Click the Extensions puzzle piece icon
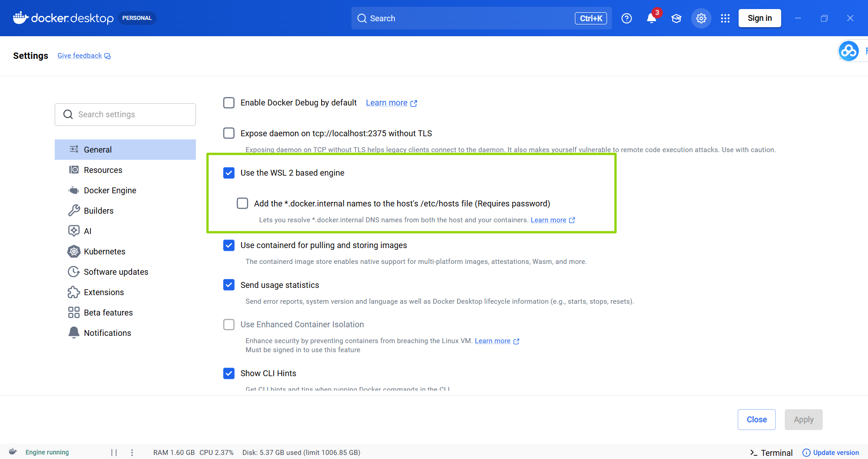 pyautogui.click(x=74, y=292)
